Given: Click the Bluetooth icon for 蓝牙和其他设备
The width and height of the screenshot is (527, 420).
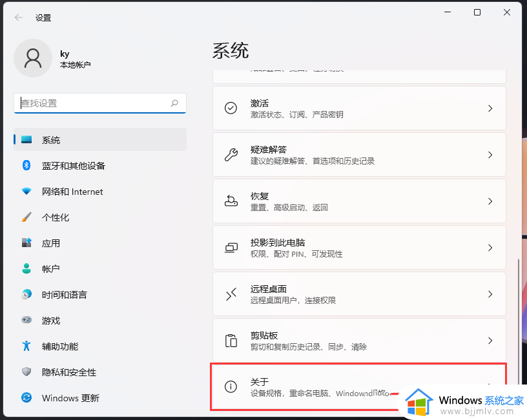Looking at the screenshot, I should pyautogui.click(x=26, y=165).
